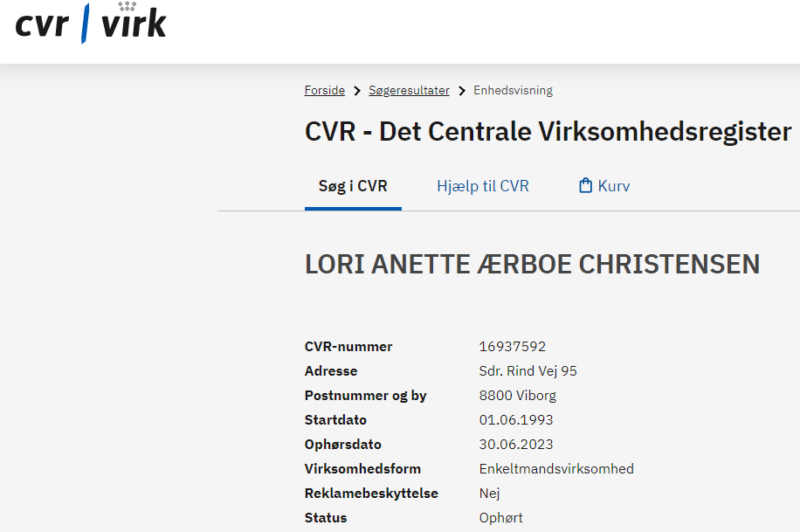Image resolution: width=800 pixels, height=532 pixels.
Task: Click chevron after Forside breadcrumb
Action: pyautogui.click(x=357, y=91)
